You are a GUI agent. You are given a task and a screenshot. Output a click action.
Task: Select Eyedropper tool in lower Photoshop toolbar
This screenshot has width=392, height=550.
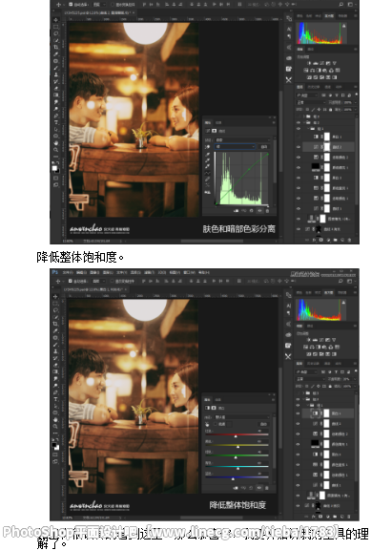(x=55, y=330)
